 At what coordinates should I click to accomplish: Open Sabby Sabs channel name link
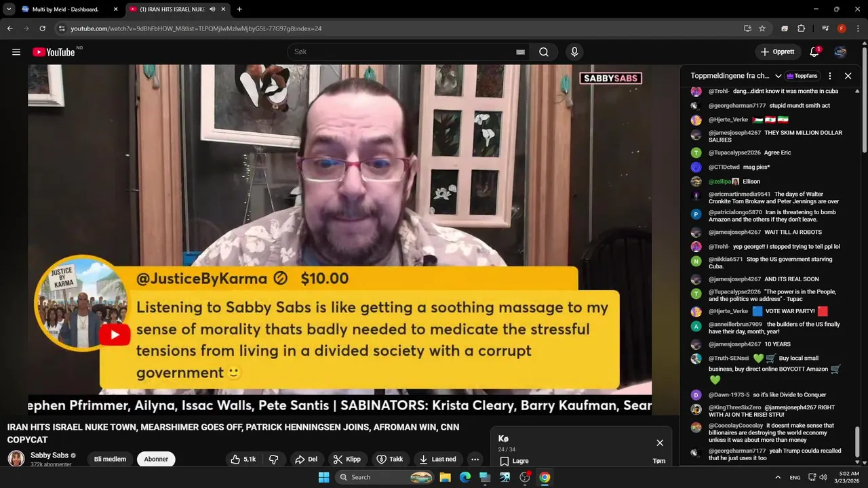50,455
